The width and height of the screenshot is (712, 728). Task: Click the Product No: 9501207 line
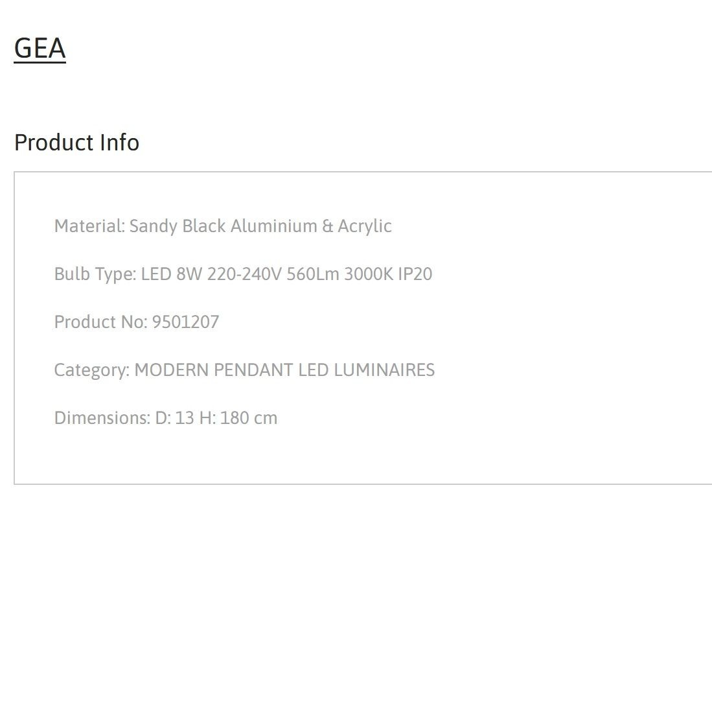click(x=137, y=322)
